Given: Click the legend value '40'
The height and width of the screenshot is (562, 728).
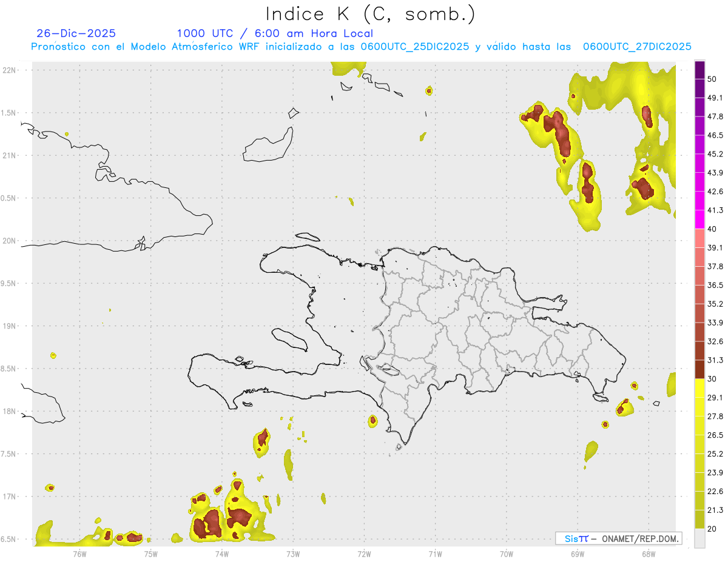Looking at the screenshot, I should coord(713,229).
